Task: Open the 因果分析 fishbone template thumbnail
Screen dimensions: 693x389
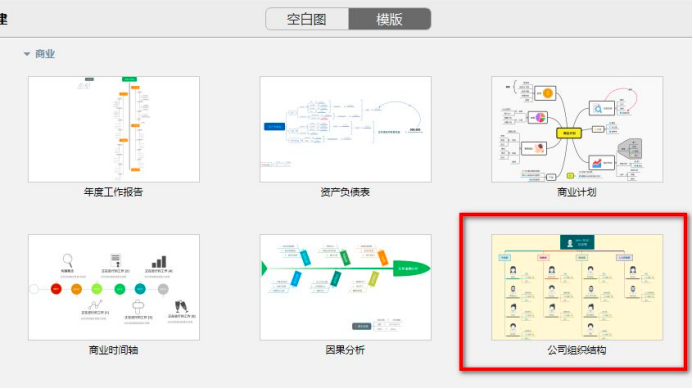Action: [x=346, y=287]
